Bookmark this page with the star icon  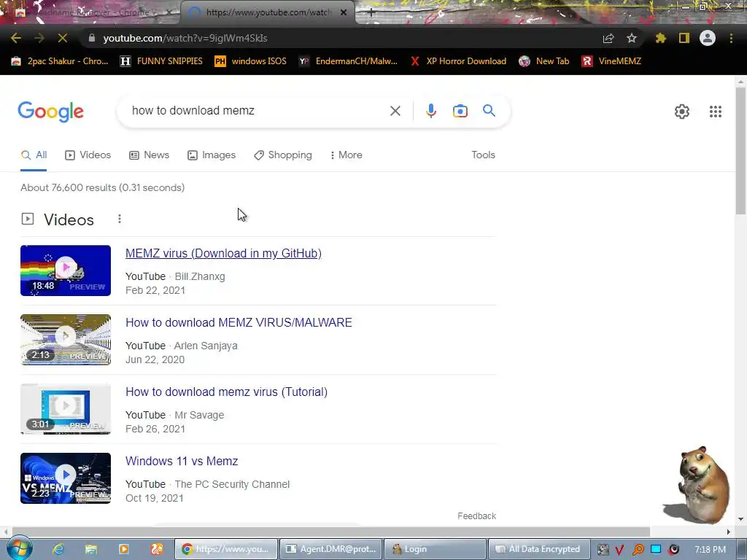(x=632, y=38)
